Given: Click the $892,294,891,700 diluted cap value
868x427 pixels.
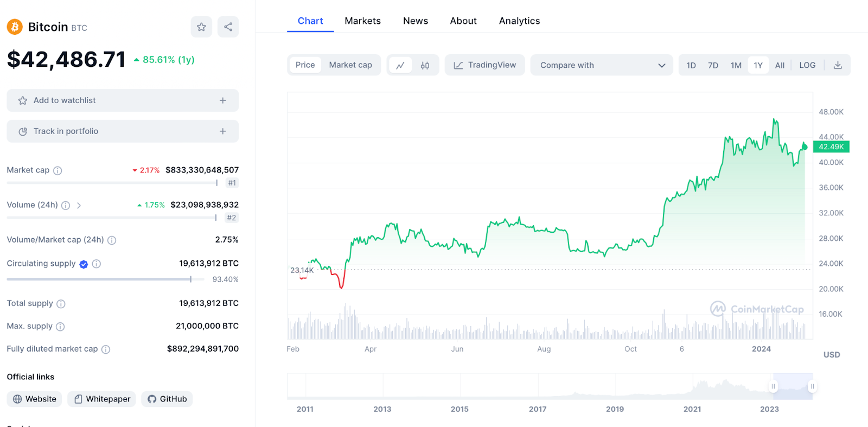Looking at the screenshot, I should pyautogui.click(x=203, y=349).
